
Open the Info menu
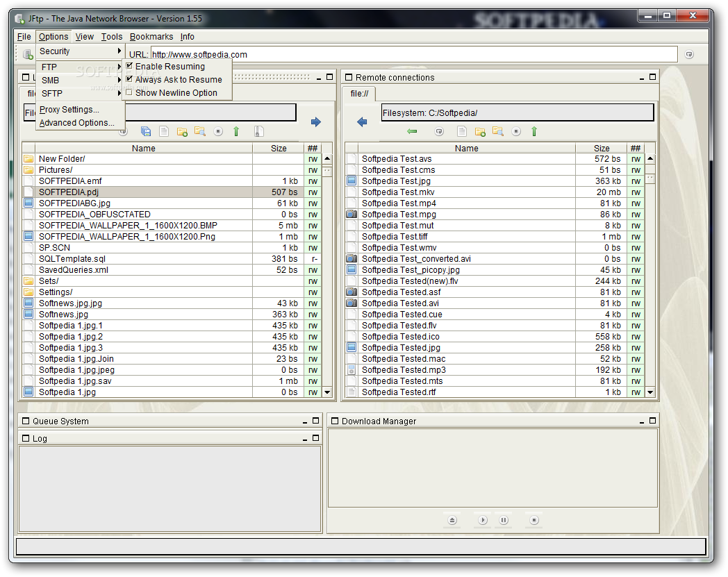[x=188, y=37]
